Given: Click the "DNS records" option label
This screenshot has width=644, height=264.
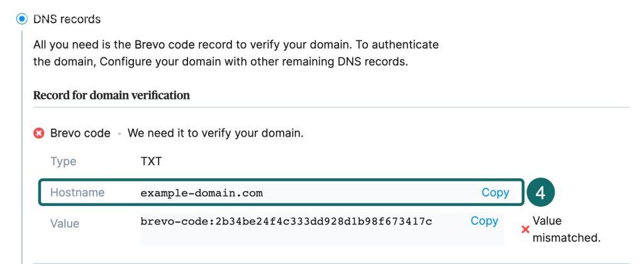Looking at the screenshot, I should point(67,19).
